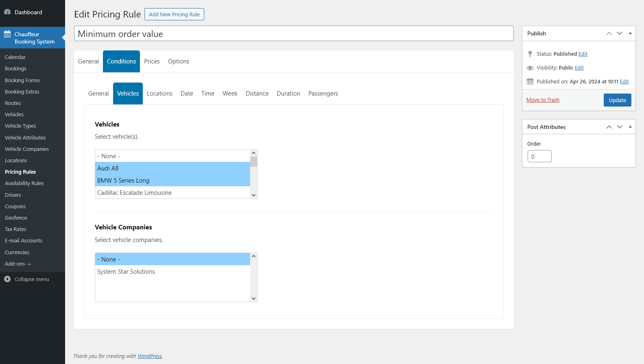Select None in the vehicles list
Screen dimensions: 644x364
point(172,156)
